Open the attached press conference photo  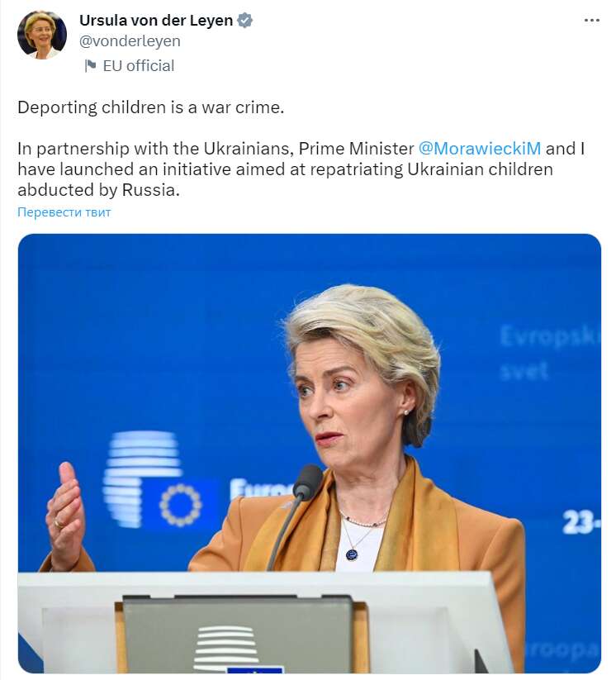click(x=308, y=454)
